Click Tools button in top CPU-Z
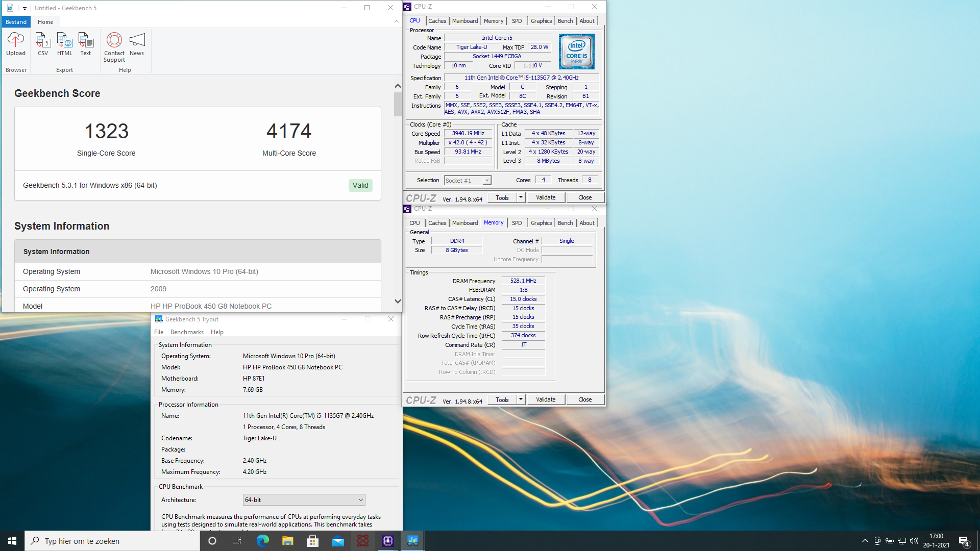 [502, 198]
